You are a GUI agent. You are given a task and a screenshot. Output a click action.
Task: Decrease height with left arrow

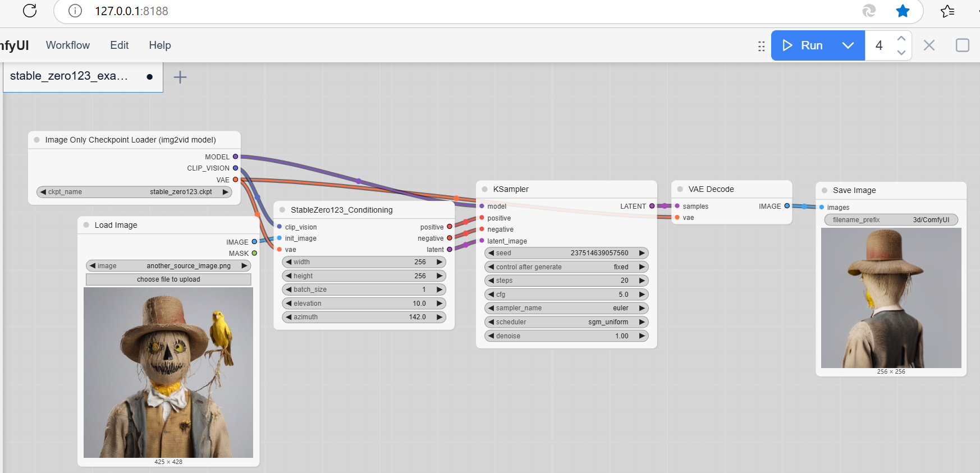click(x=288, y=276)
